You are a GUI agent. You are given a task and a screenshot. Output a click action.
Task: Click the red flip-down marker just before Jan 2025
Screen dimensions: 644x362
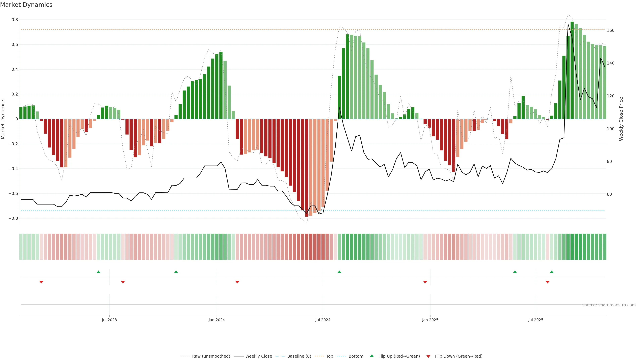coord(425,282)
